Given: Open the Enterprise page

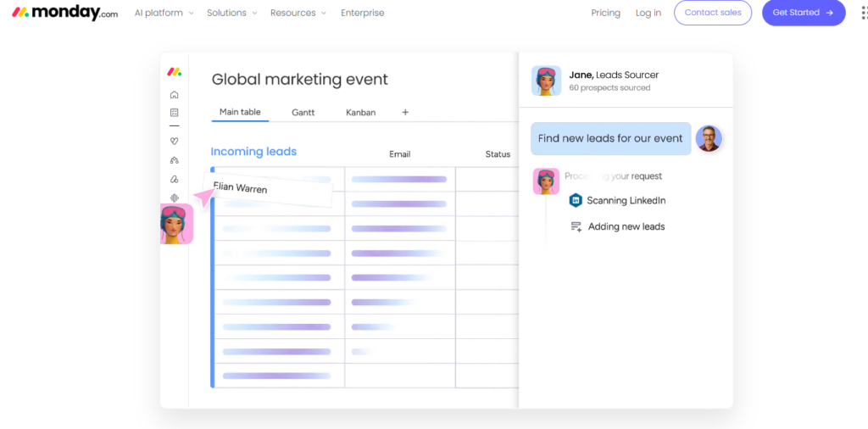Looking at the screenshot, I should [x=363, y=13].
